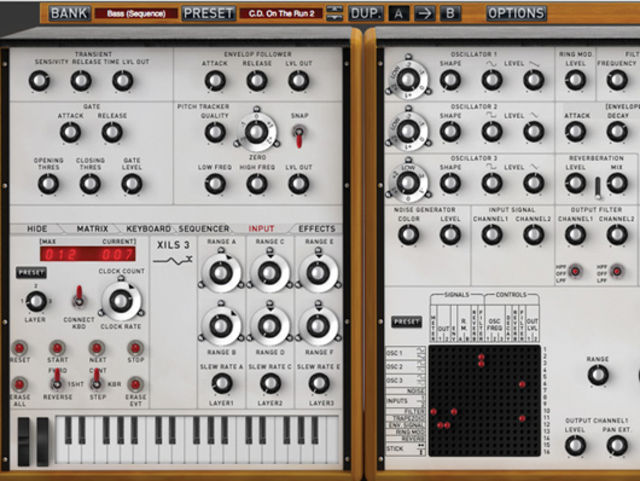
Task: Click the sequencer PRESET button
Action: coord(31,272)
